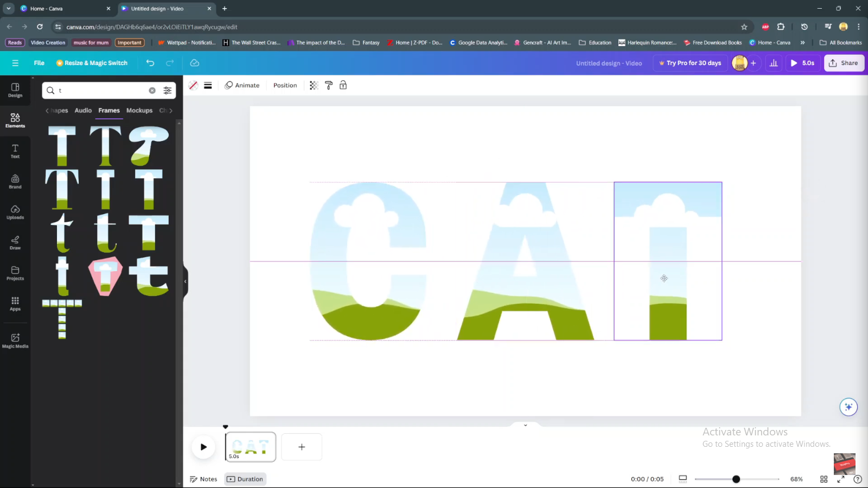The width and height of the screenshot is (868, 488).
Task: Select the pink gem T frame
Action: pos(105,276)
